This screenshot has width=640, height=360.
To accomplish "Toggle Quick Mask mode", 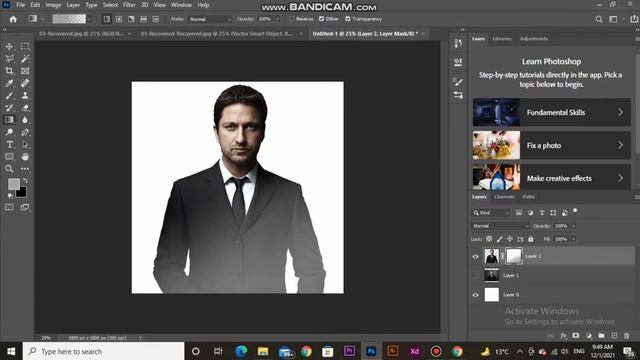I will coord(9,207).
